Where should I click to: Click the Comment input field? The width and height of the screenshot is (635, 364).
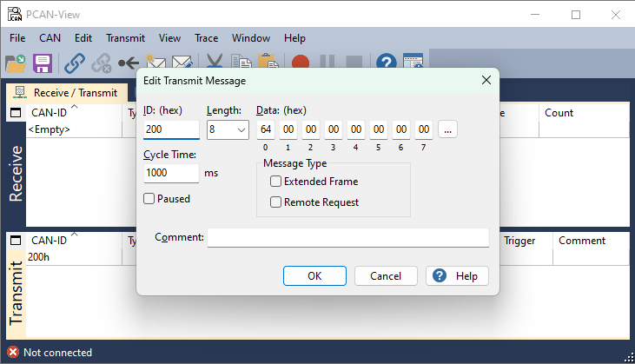pyautogui.click(x=348, y=237)
